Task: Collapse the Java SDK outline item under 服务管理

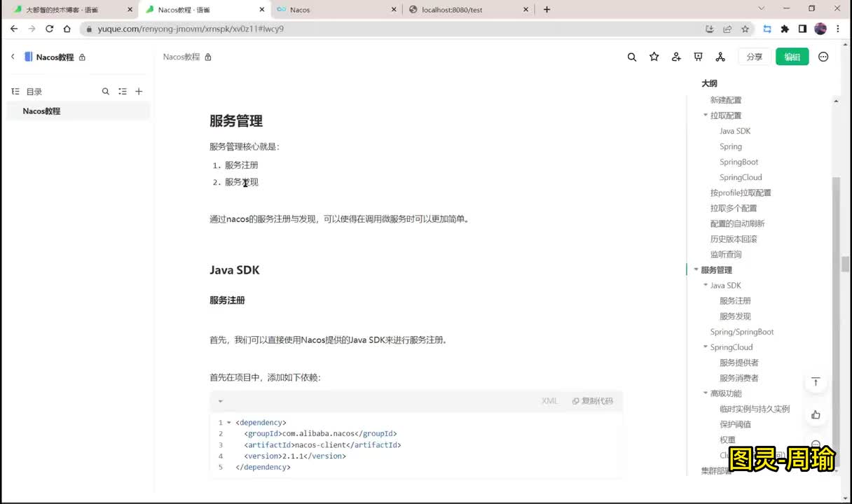Action: (706, 285)
